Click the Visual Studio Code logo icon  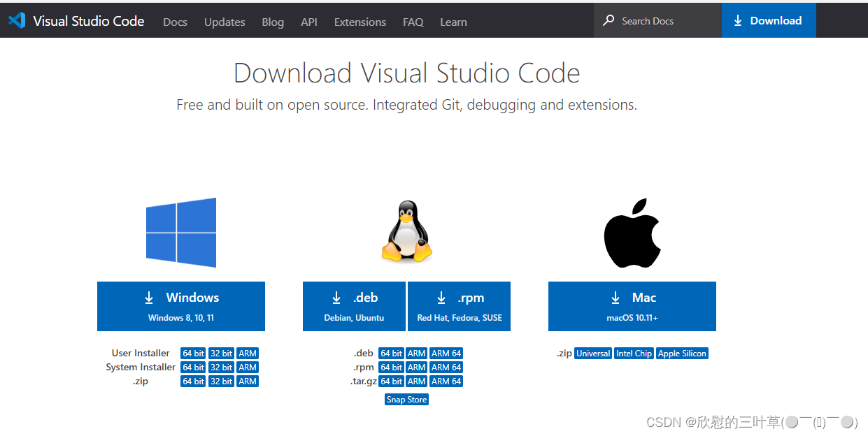coord(17,21)
